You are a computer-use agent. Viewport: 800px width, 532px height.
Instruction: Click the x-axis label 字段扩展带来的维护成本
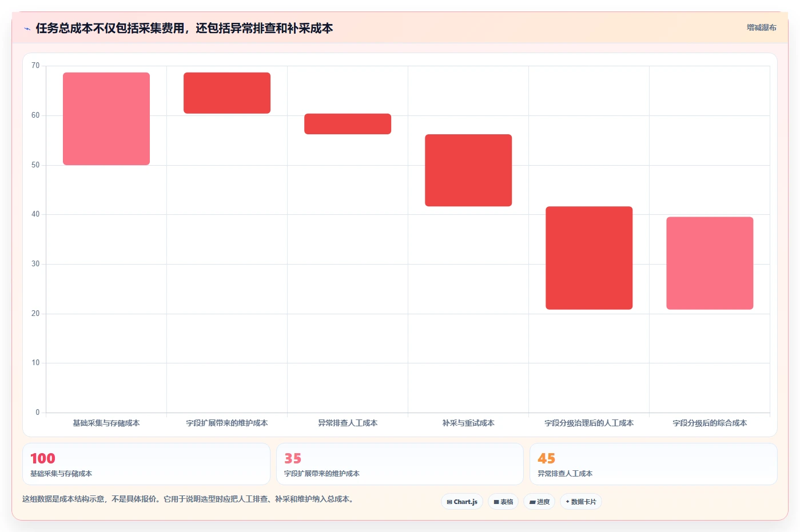pyautogui.click(x=227, y=423)
